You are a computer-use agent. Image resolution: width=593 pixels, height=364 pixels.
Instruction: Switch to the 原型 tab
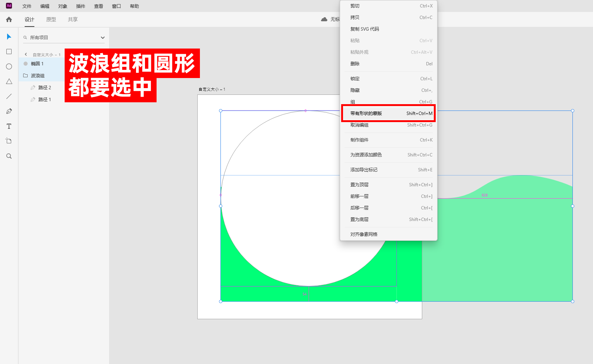click(x=51, y=19)
